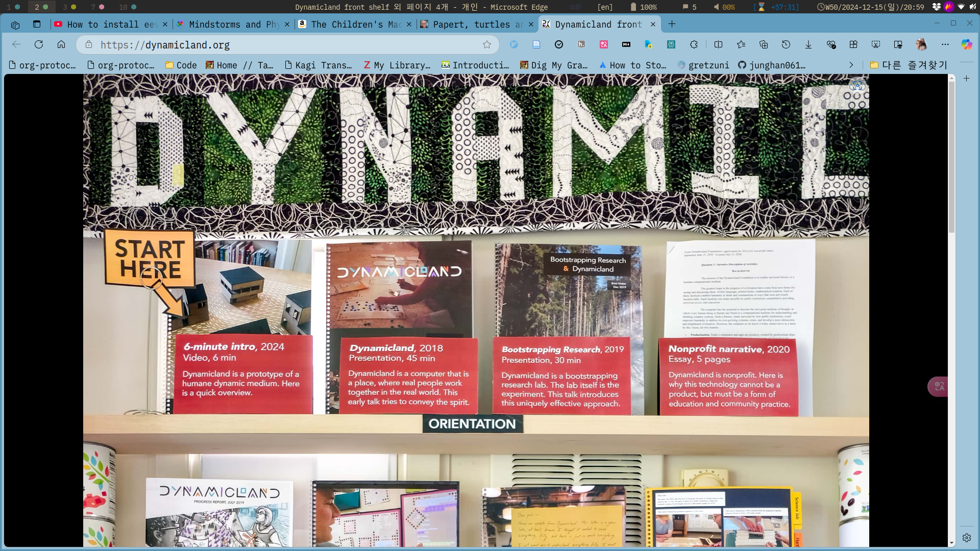Open 'Kagi Trans…' bookmark
Image resolution: width=980 pixels, height=551 pixels.
click(318, 65)
